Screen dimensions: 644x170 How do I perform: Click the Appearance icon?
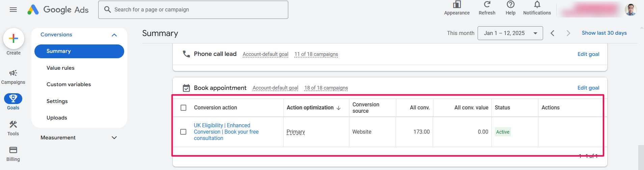pos(457,5)
